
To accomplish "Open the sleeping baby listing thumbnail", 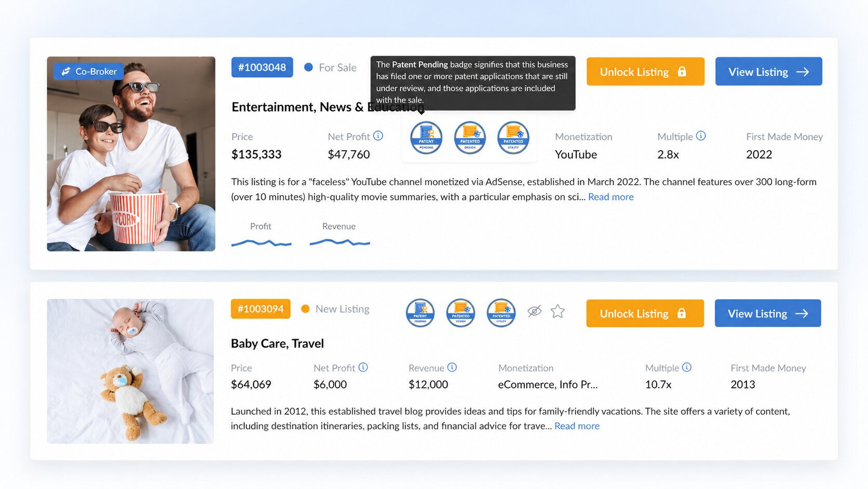I will click(130, 371).
